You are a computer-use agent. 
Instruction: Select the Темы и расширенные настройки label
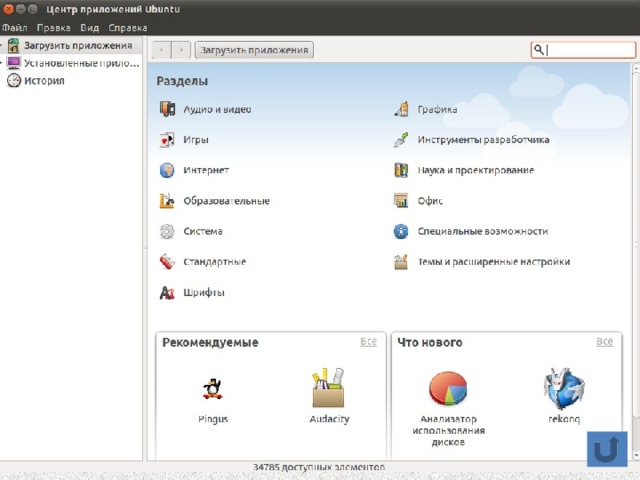coord(494,262)
